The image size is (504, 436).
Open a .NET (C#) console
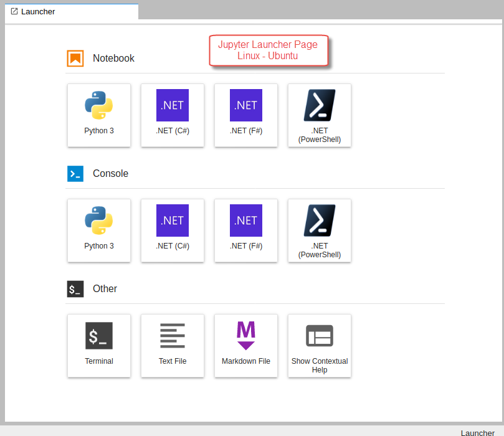(173, 230)
